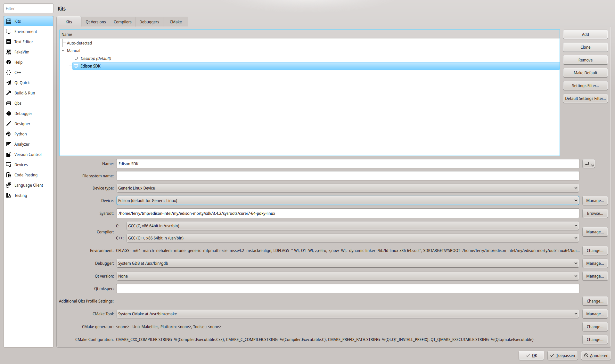Image resolution: width=615 pixels, height=364 pixels.
Task: Click the Clone button for Edison SDK
Action: (585, 47)
